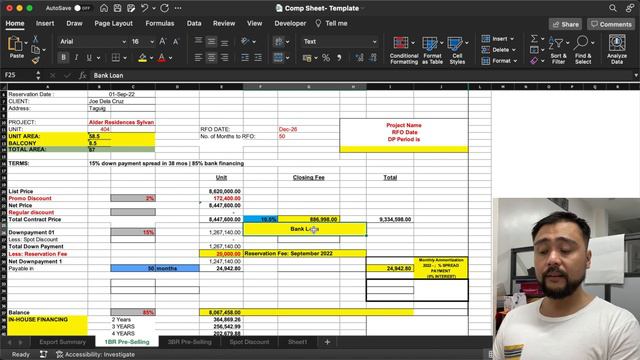Click the AutoSum sigma icon
Image resolution: width=640 pixels, height=360 pixels.
tap(534, 39)
